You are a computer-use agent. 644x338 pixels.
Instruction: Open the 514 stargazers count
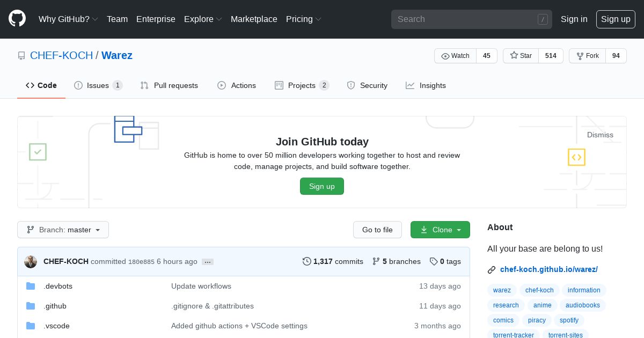tap(551, 56)
